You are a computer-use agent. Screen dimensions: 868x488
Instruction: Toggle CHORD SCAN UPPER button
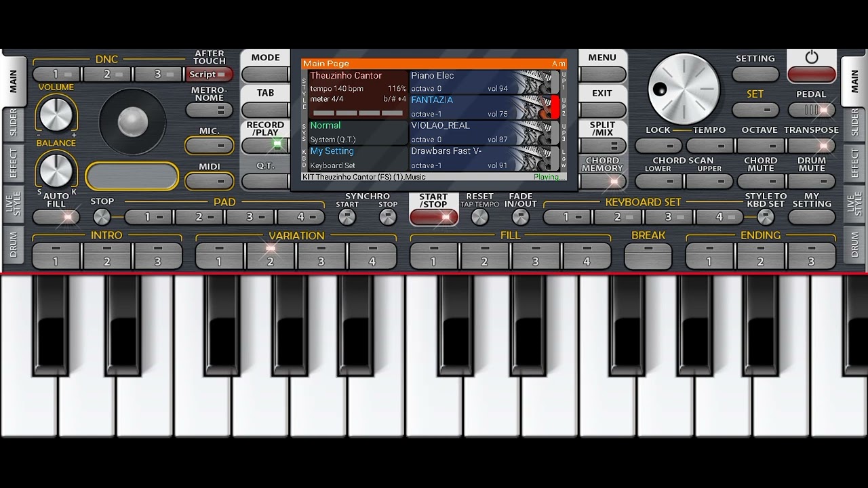pos(709,181)
